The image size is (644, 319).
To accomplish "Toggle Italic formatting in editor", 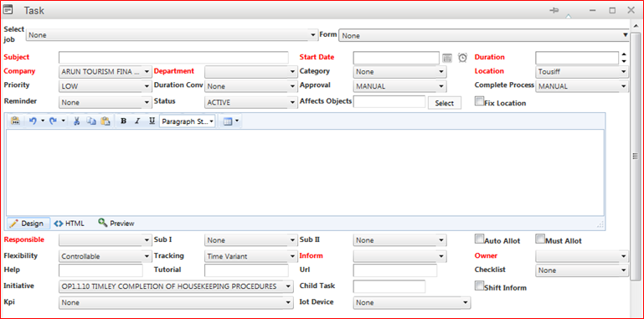I will [137, 121].
